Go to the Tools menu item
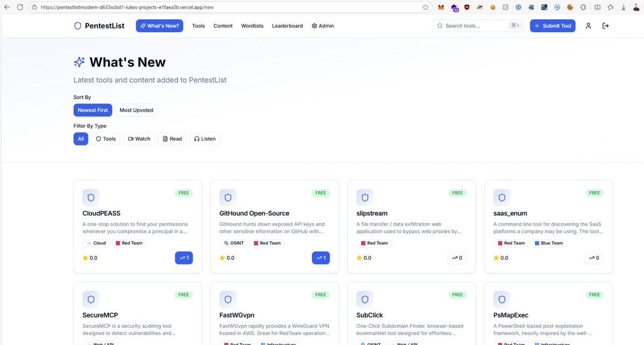Viewport: 644px width, 345px height. pos(199,26)
